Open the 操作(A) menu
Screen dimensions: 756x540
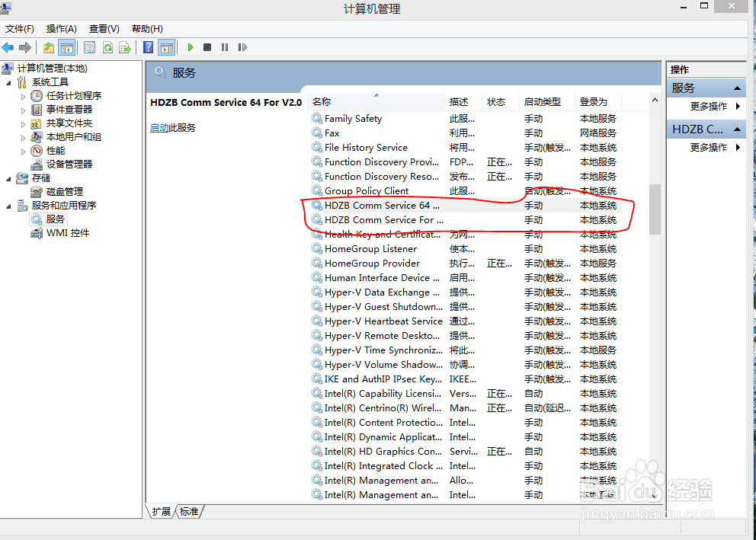point(61,29)
